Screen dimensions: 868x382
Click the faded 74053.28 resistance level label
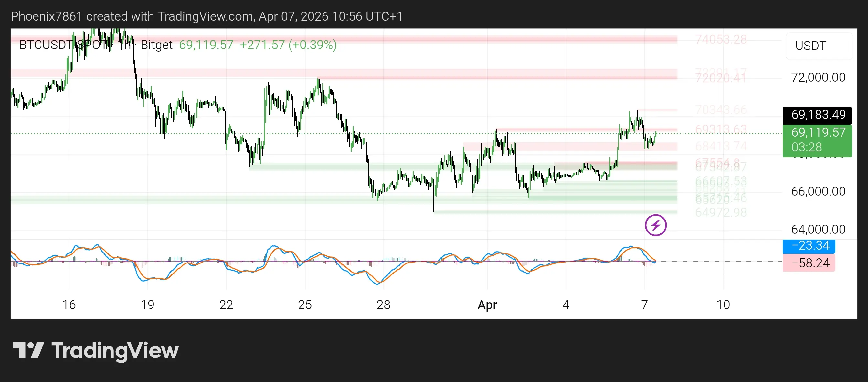(x=721, y=39)
